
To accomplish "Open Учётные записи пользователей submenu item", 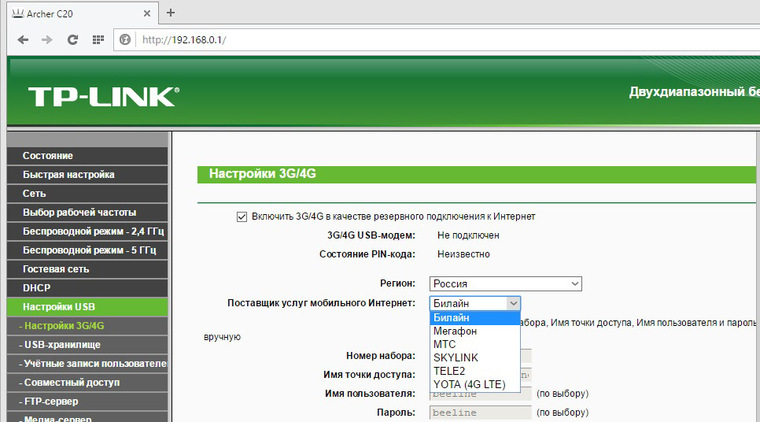I will [x=87, y=363].
